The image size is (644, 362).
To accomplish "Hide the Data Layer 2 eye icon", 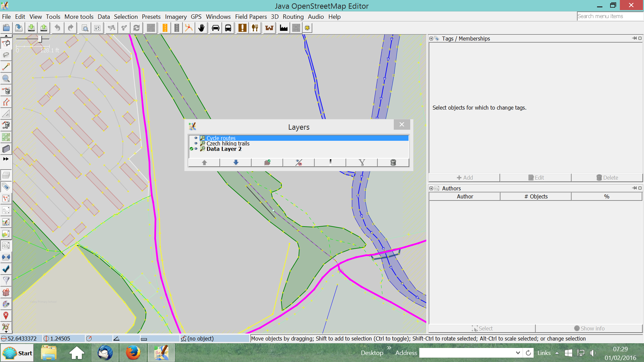I will [x=196, y=149].
